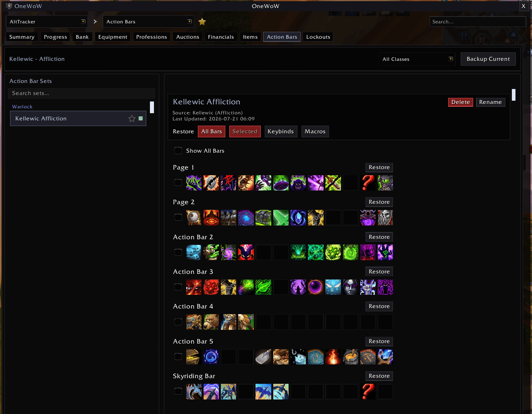Tick the Action Bar 3 checkbox
532x414 pixels.
[x=178, y=287]
